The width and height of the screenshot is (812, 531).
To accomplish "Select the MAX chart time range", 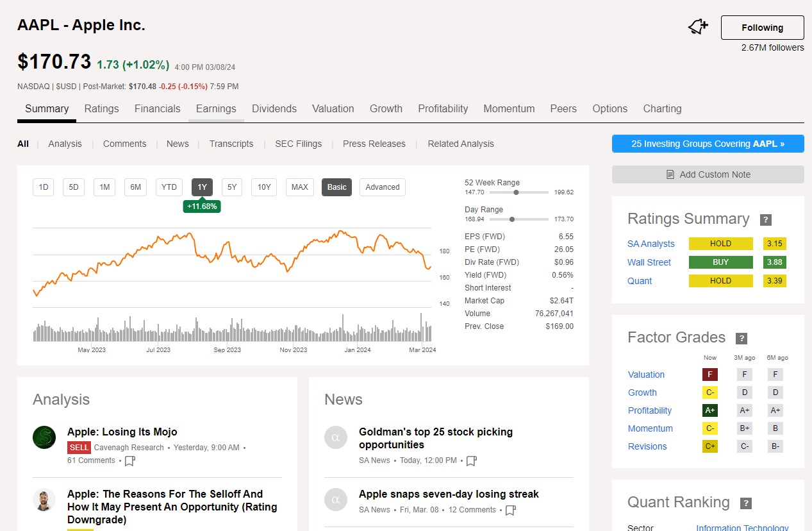I will (299, 187).
